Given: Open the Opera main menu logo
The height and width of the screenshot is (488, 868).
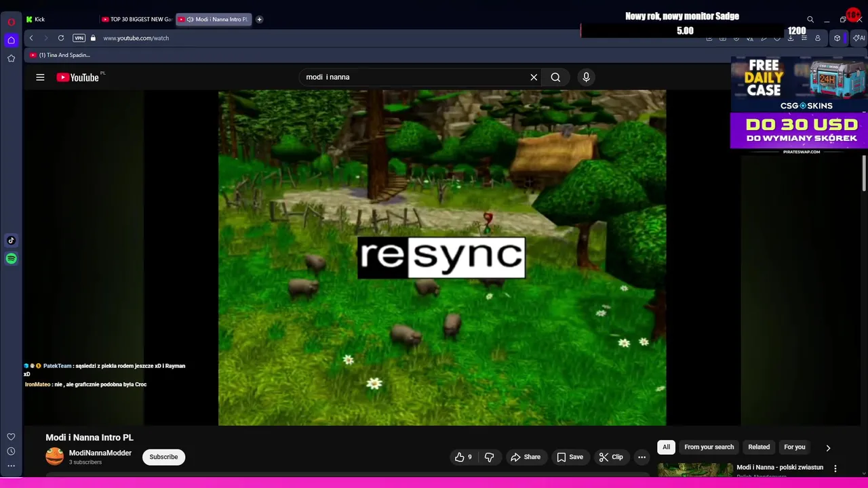Looking at the screenshot, I should (x=11, y=22).
